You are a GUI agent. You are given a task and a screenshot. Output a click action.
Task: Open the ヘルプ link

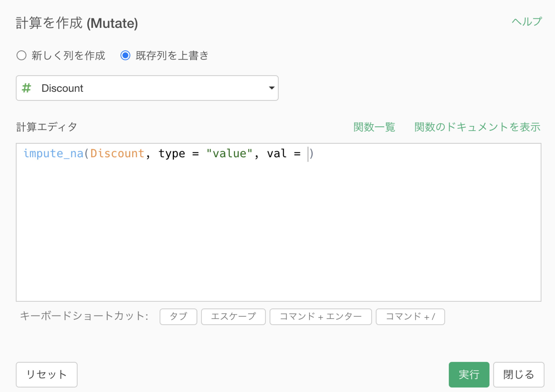point(526,22)
